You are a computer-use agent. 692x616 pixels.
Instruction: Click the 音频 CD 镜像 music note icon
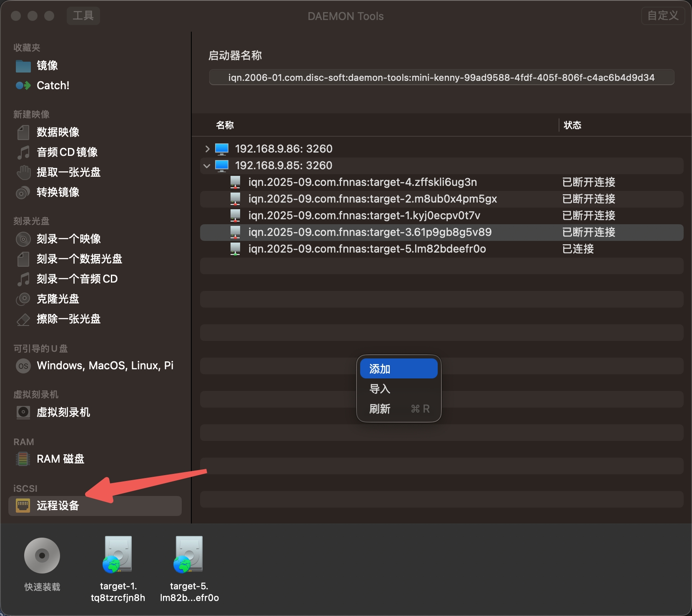pos(23,152)
